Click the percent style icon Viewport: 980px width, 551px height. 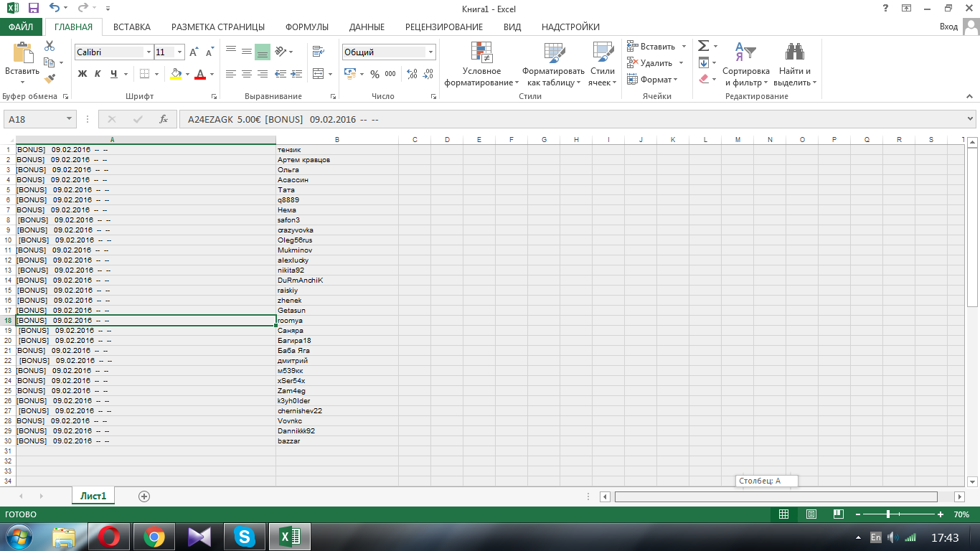tap(374, 74)
